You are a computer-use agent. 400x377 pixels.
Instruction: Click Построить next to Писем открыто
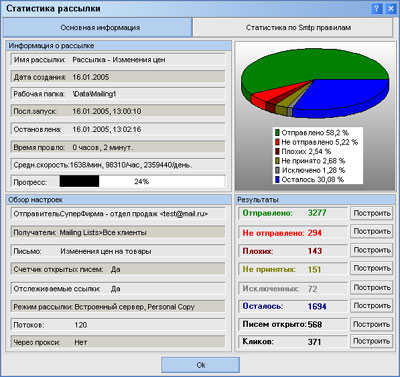372,324
